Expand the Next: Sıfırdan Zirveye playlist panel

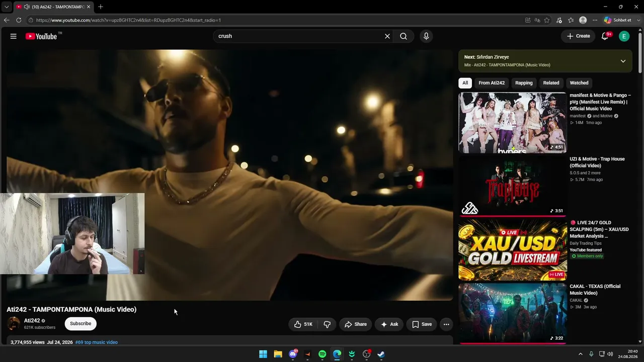click(x=623, y=61)
